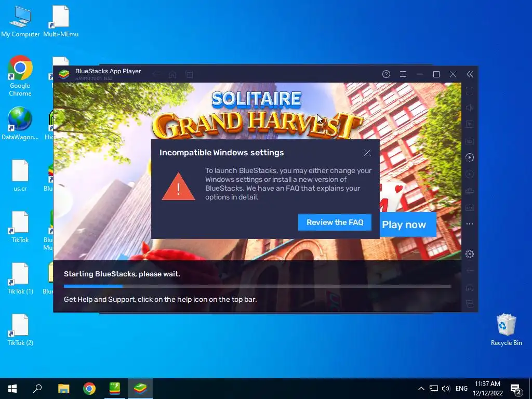
Task: Click BlueStacks multi-instance taskbar icon
Action: 115,389
